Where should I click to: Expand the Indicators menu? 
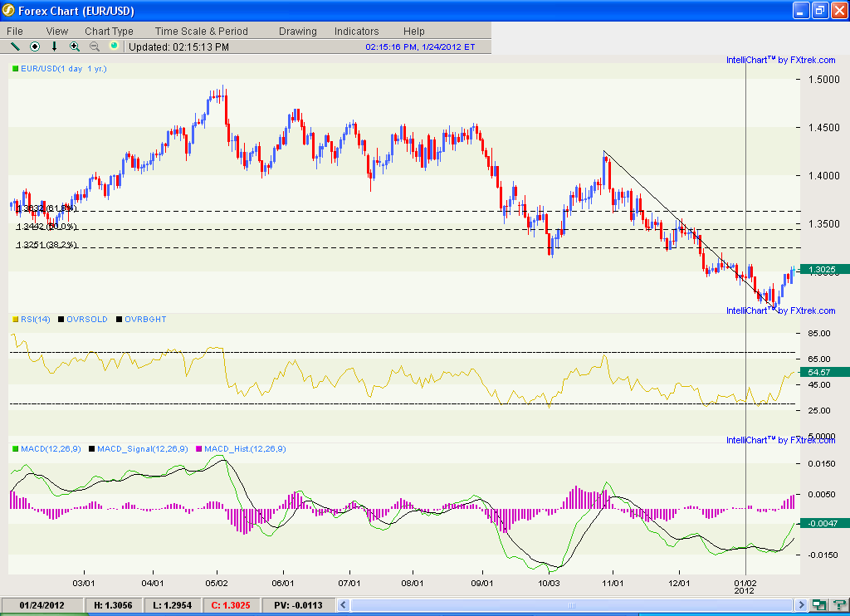pos(356,31)
